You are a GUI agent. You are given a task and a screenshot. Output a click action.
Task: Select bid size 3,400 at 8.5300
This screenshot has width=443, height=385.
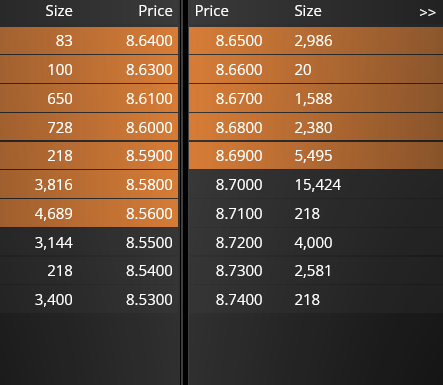click(x=54, y=300)
